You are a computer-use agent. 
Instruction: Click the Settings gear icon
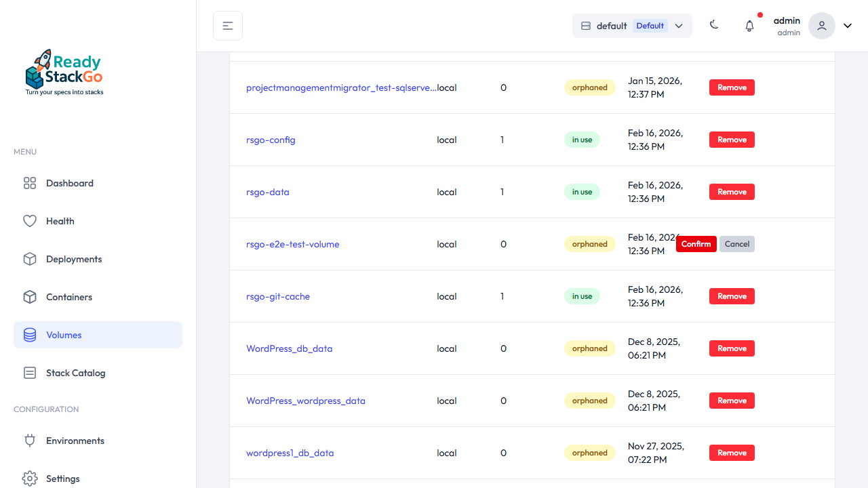[29, 479]
